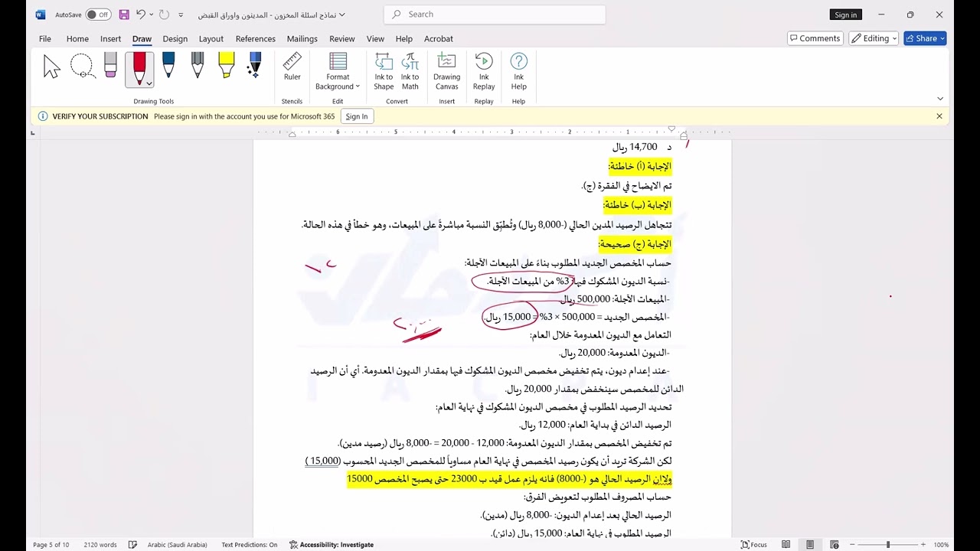The width and height of the screenshot is (980, 551).
Task: Click the spelling proofing status icon
Action: (132, 545)
